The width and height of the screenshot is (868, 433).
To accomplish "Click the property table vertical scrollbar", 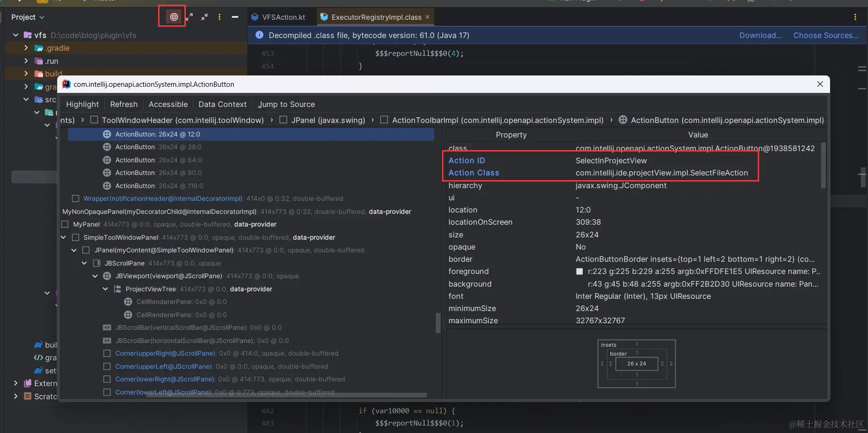I will click(x=823, y=165).
